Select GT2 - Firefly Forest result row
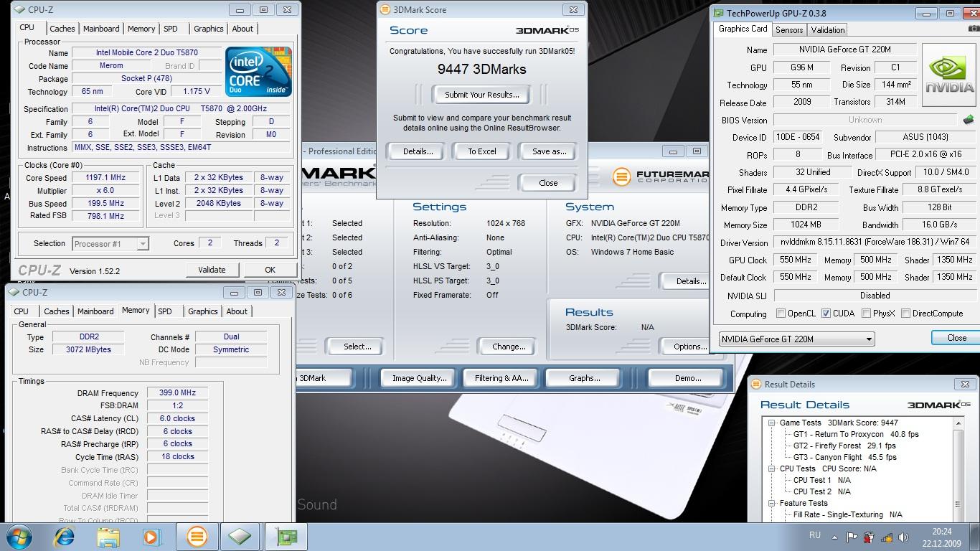Viewport: 980px width, 551px height. click(845, 446)
